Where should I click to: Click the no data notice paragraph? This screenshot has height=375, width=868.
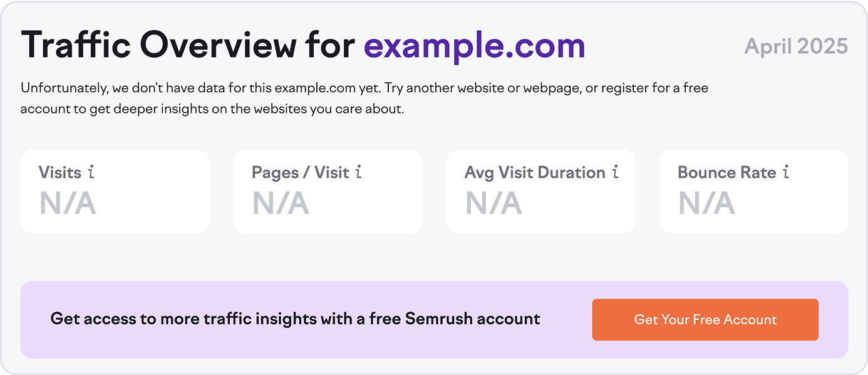(x=364, y=98)
